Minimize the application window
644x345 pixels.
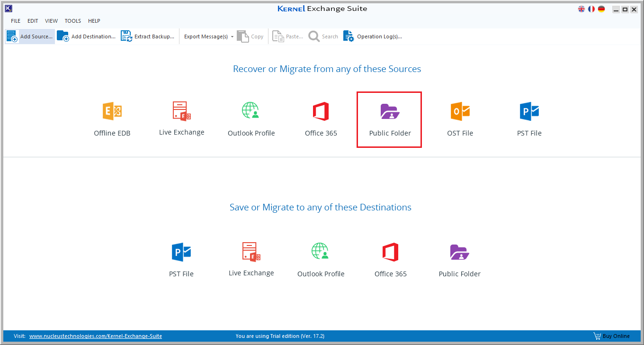(616, 9)
